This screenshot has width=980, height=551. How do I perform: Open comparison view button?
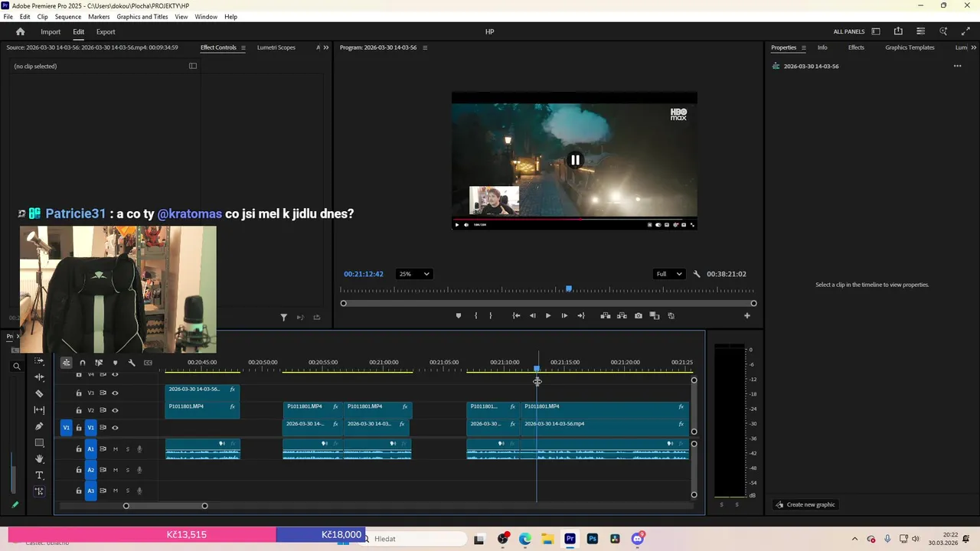655,315
